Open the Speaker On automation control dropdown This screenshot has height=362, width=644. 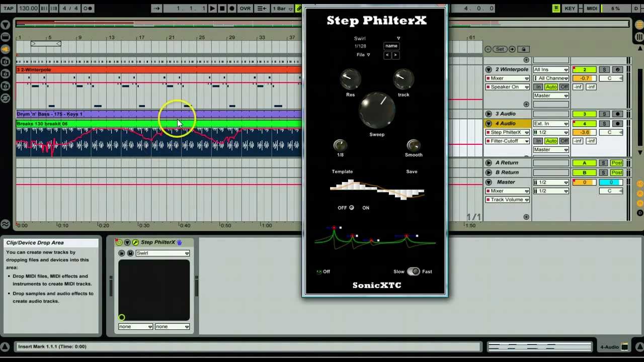pyautogui.click(x=508, y=86)
